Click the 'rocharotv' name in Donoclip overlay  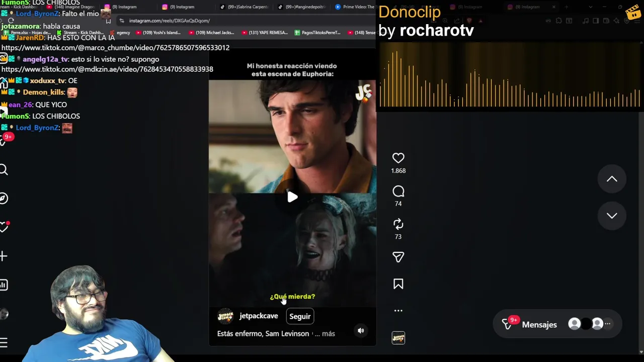437,30
